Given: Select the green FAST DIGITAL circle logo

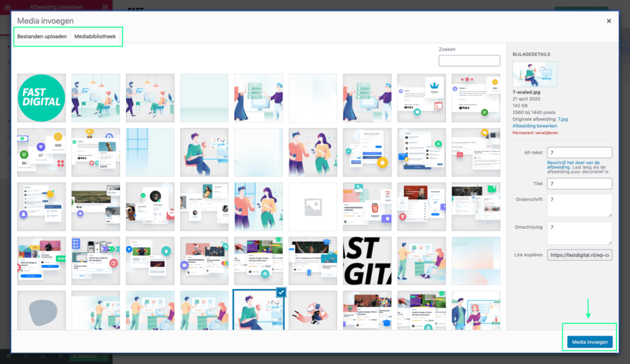Looking at the screenshot, I should click(x=41, y=98).
